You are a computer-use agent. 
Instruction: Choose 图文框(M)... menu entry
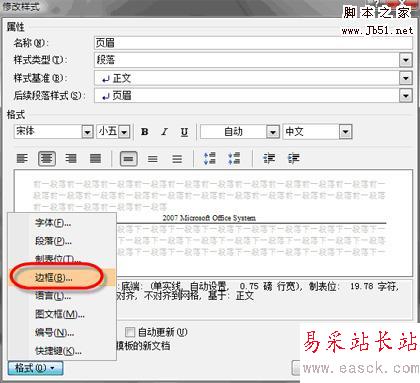[62, 314]
